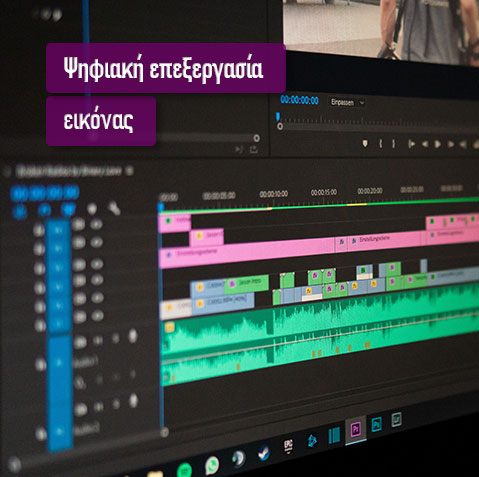
Task: Select the timeline sequence tab
Action: coord(68,171)
